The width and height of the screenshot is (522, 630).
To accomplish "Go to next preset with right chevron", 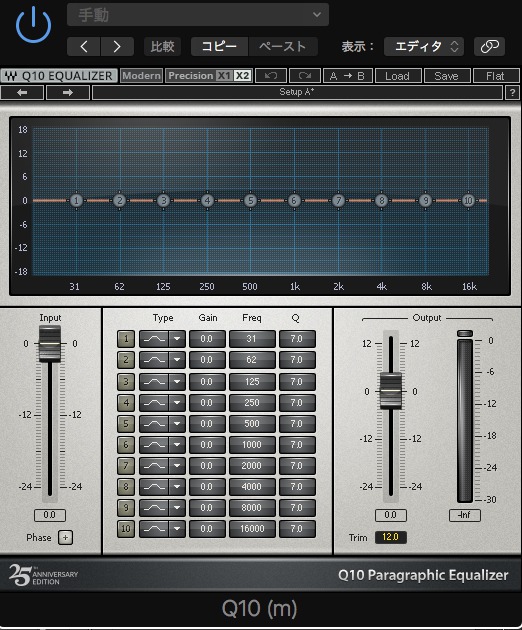I will 117,47.
